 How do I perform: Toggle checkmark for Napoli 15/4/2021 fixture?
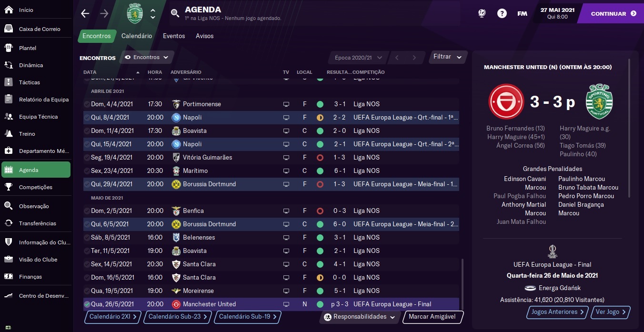[87, 144]
